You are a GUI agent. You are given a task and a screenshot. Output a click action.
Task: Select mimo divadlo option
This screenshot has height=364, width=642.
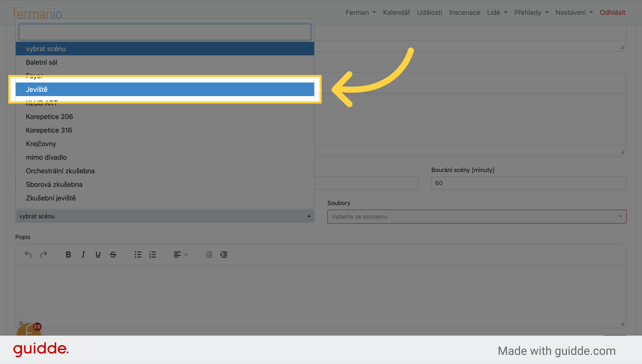click(165, 157)
